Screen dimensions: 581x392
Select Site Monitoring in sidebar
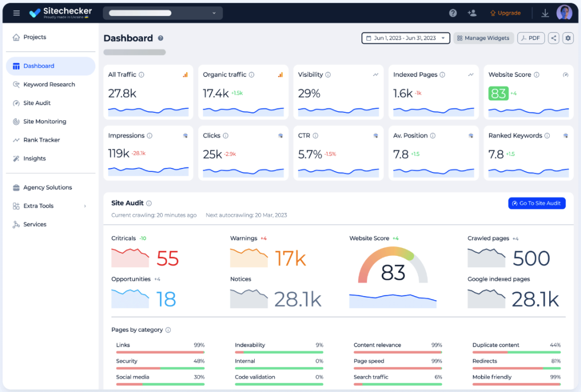[x=45, y=121]
